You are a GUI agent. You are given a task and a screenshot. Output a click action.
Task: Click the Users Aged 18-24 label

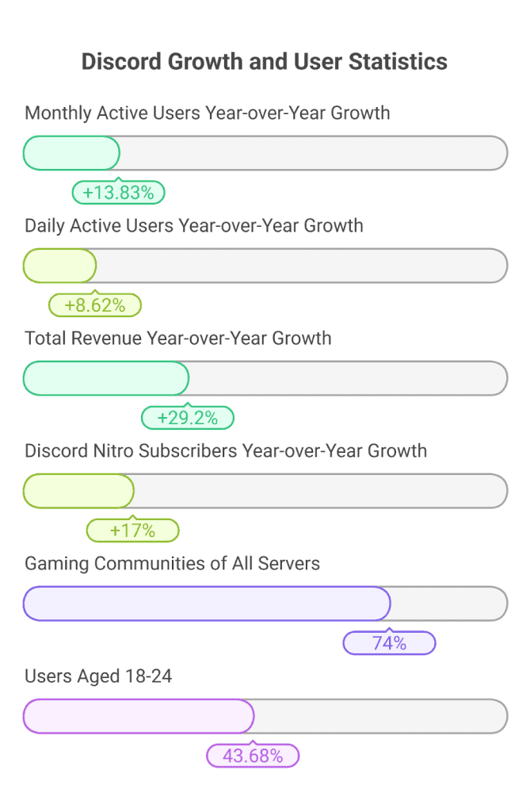[x=98, y=676]
